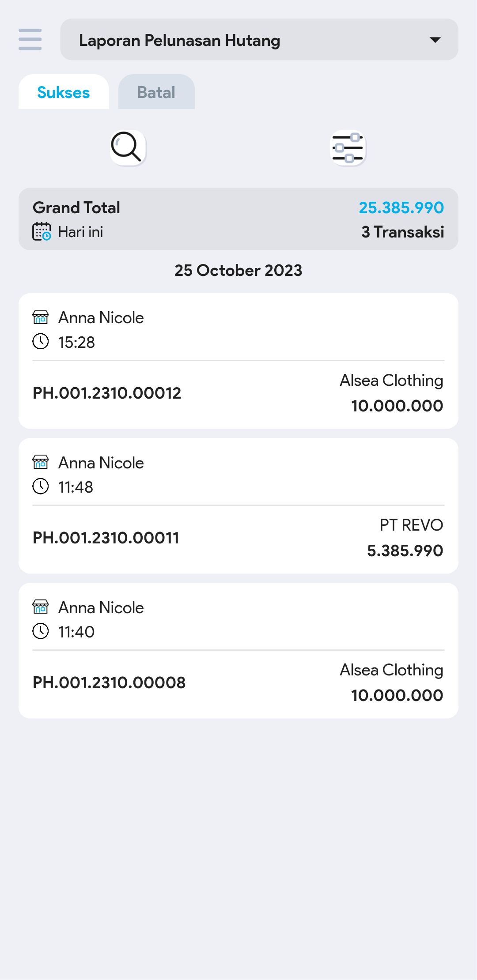Open the hamburger side menu
This screenshot has height=980, width=477.
click(x=30, y=40)
